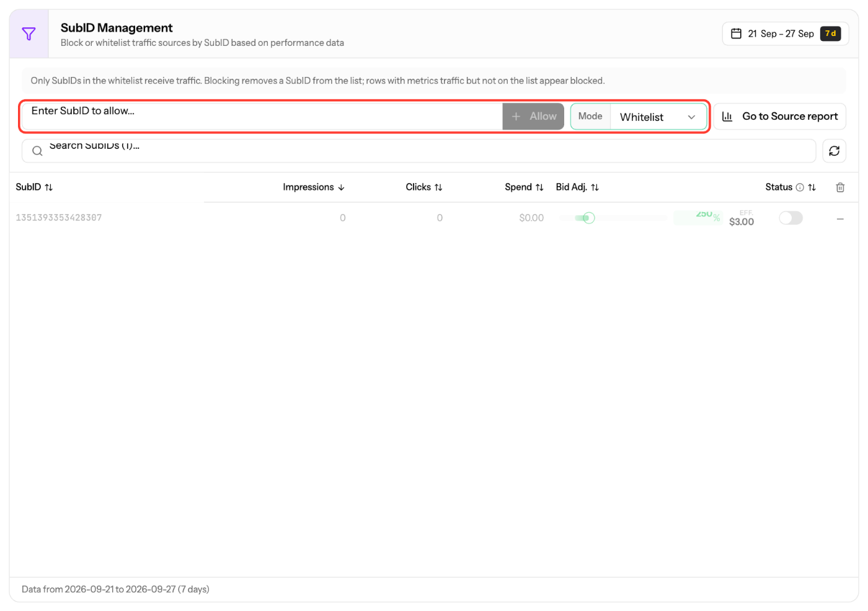Image resolution: width=868 pixels, height=611 pixels.
Task: Click the Data from 2026-09-21 footer text
Action: 115,589
